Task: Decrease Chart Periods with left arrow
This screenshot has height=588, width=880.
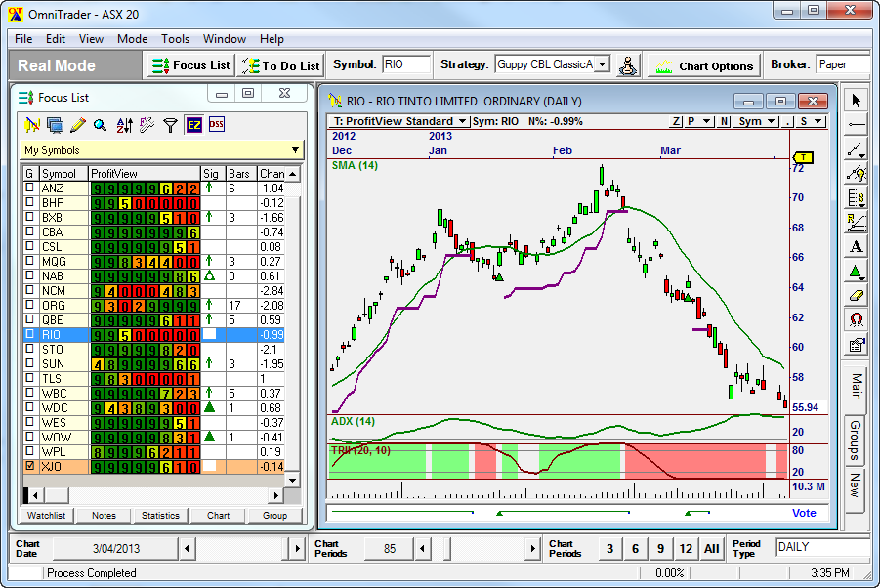Action: (x=422, y=548)
